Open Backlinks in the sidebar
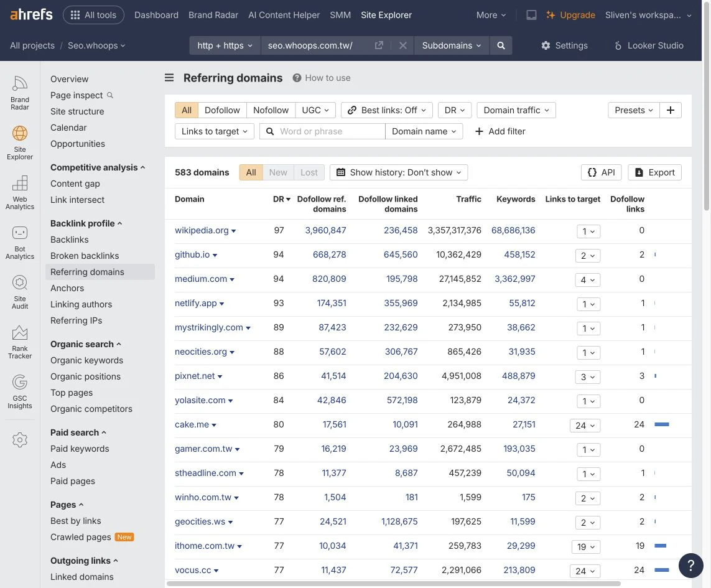Image resolution: width=711 pixels, height=588 pixels. (70, 240)
